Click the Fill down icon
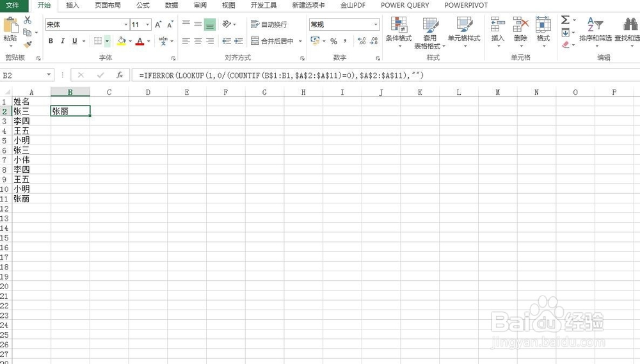640x364 pixels. point(565,32)
